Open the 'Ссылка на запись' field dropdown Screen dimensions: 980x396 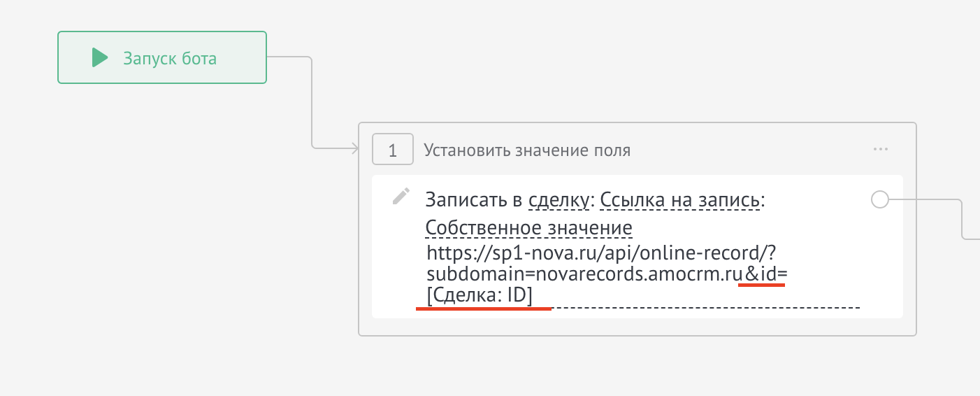coord(679,201)
